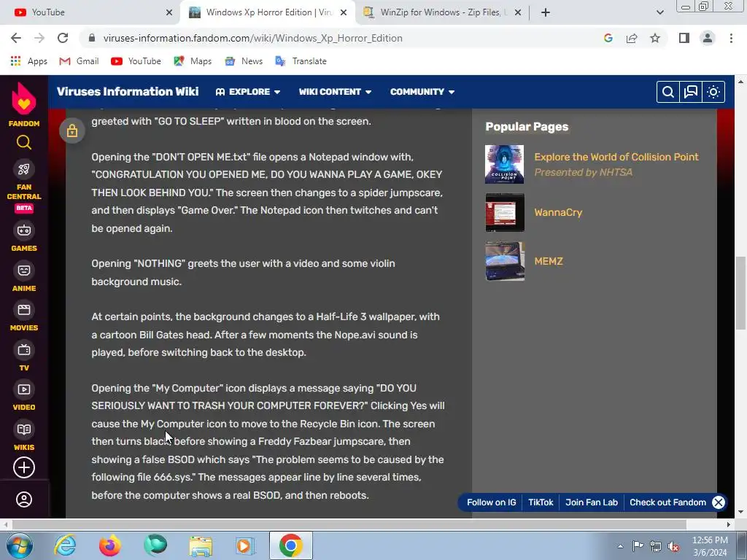
Task: Open Explore the World of Collision Point
Action: [616, 157]
